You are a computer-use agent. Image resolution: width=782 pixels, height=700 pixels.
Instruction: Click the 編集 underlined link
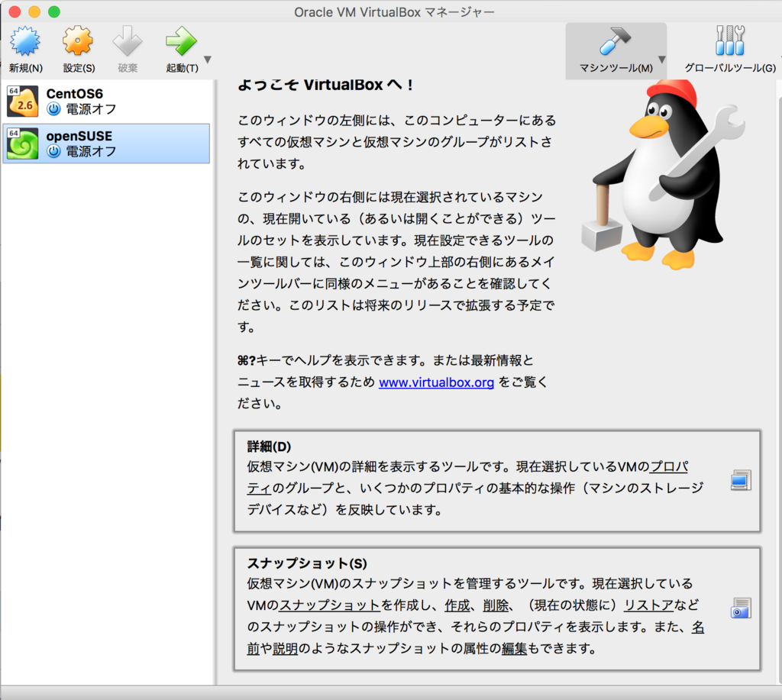click(514, 649)
